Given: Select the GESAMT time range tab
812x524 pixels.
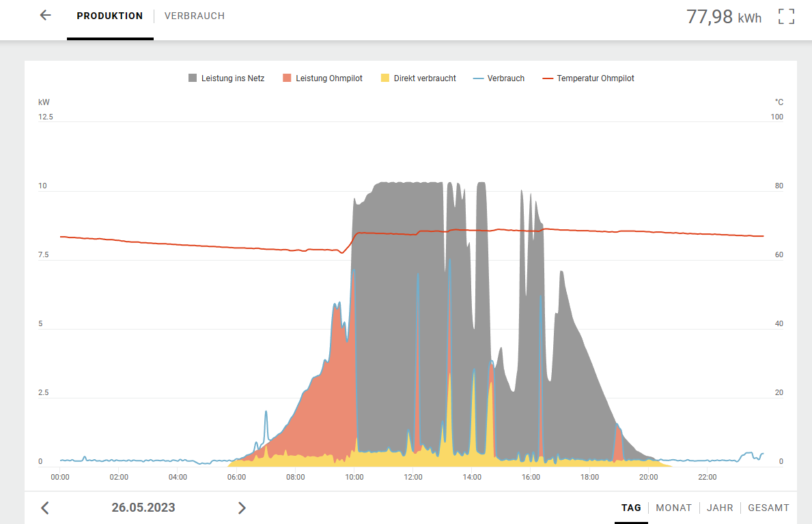Looking at the screenshot, I should point(768,508).
